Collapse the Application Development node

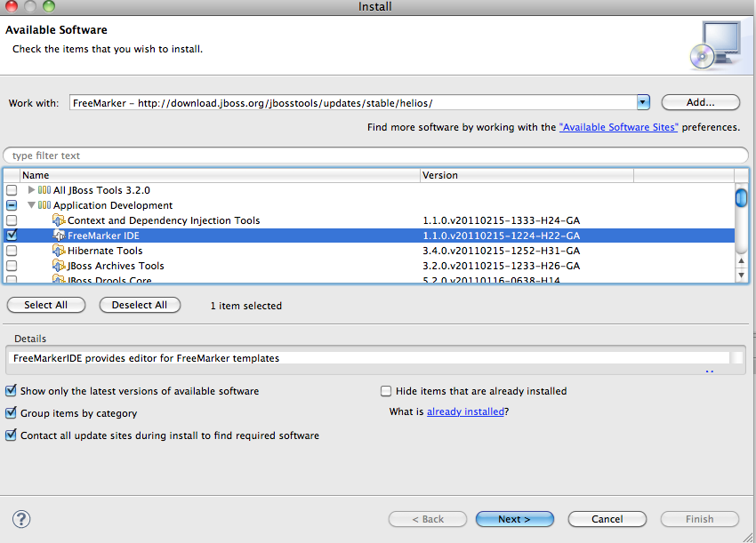pos(31,205)
